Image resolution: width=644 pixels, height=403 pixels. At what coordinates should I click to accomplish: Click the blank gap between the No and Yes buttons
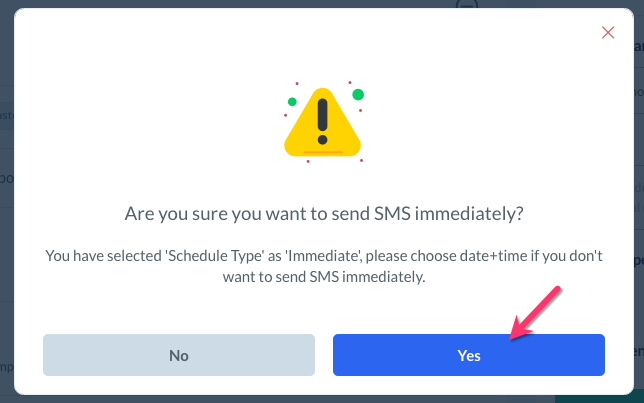pos(324,355)
